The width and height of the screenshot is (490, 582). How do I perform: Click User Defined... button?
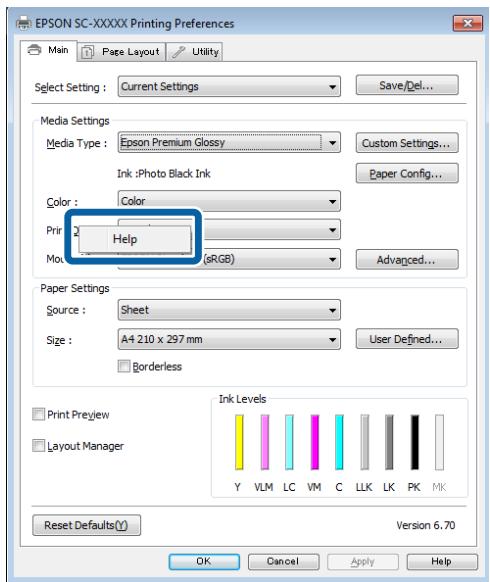point(407,339)
